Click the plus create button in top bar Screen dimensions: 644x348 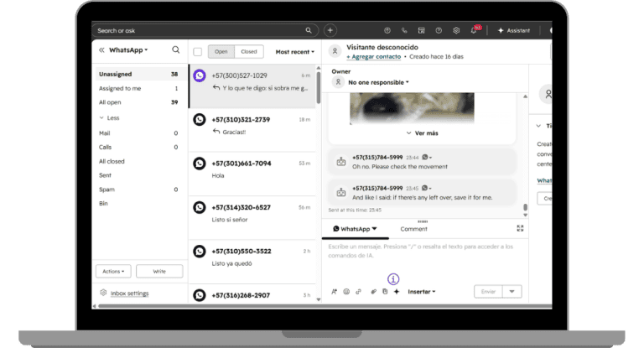click(x=330, y=30)
